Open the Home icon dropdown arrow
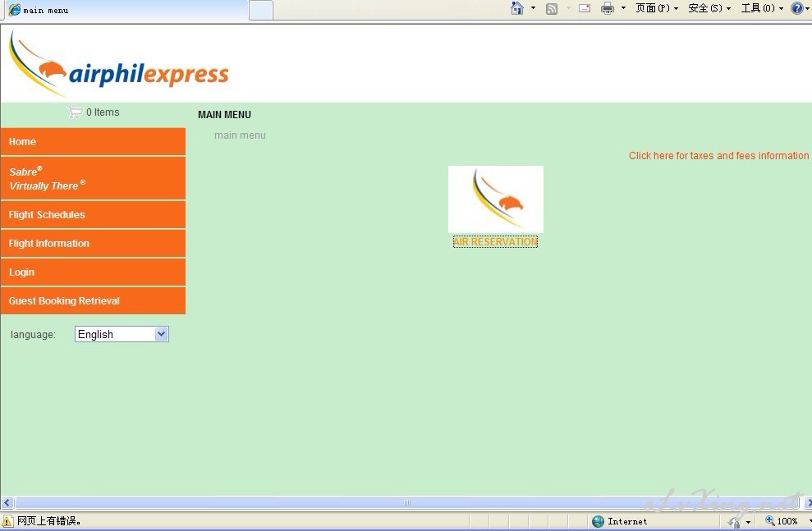Viewport: 812px width, 531px height. tap(533, 8)
